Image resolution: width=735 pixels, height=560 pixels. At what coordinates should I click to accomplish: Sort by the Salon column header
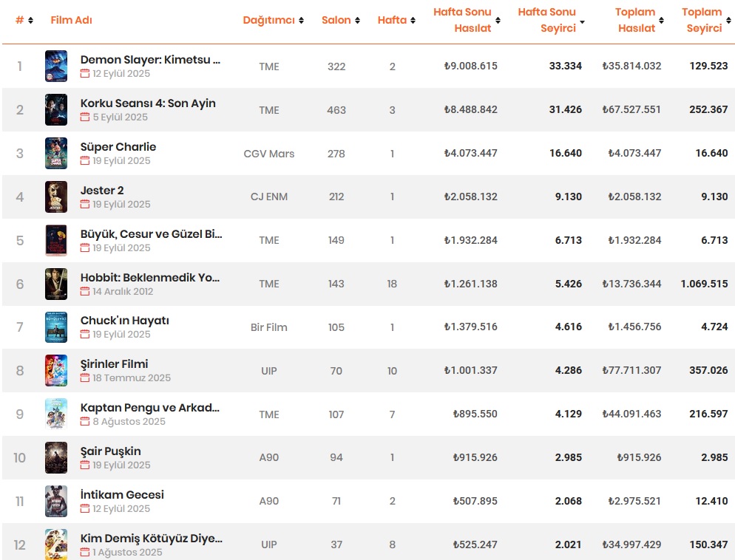coord(336,20)
